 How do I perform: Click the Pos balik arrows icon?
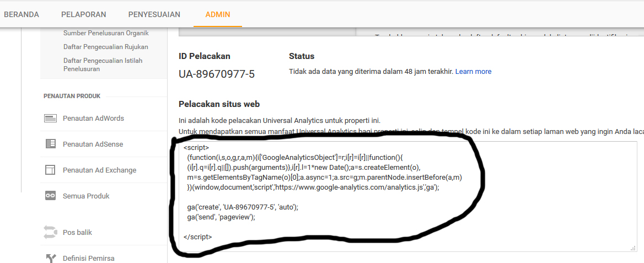(x=51, y=232)
